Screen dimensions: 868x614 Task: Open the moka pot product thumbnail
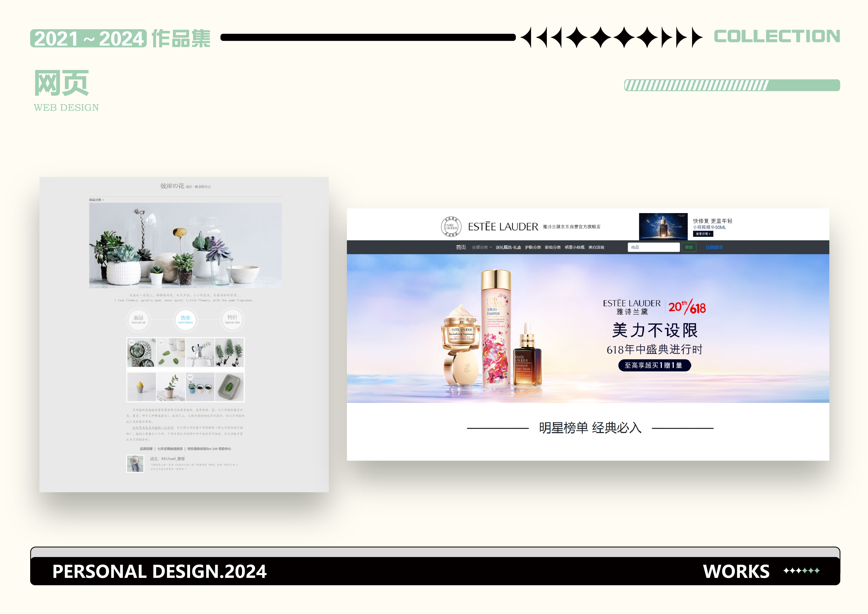click(x=200, y=352)
